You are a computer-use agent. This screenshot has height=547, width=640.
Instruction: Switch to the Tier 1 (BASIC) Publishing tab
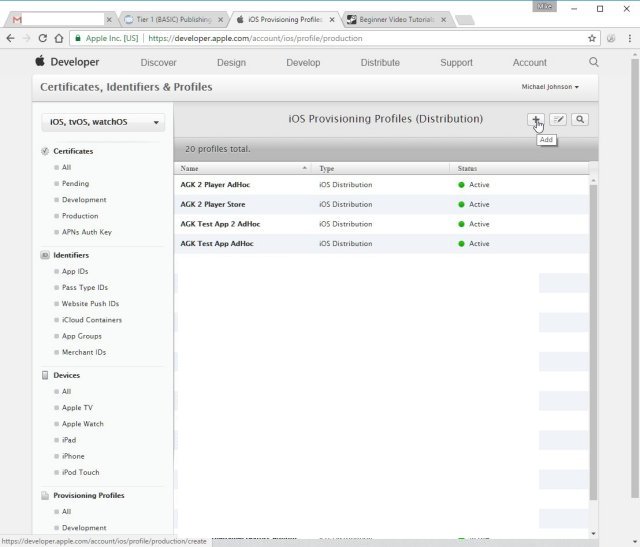coord(172,19)
